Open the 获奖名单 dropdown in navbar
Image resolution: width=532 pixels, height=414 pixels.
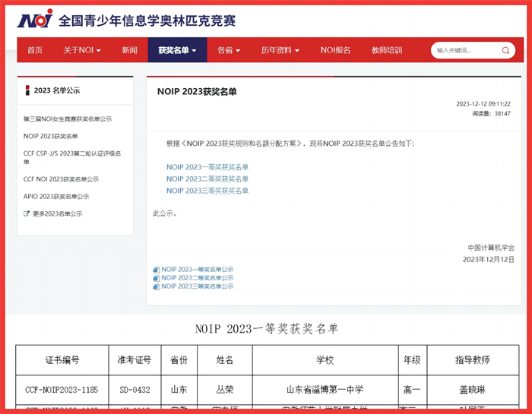pyautogui.click(x=177, y=50)
